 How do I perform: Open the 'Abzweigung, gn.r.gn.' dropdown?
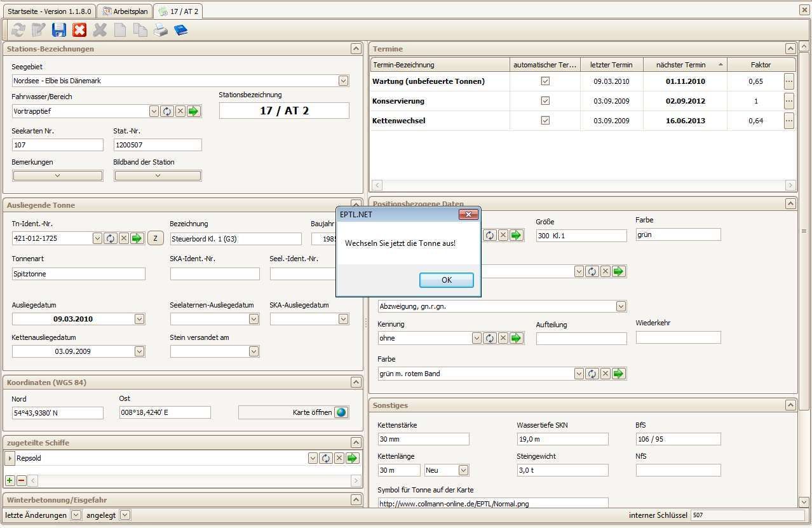[621, 306]
